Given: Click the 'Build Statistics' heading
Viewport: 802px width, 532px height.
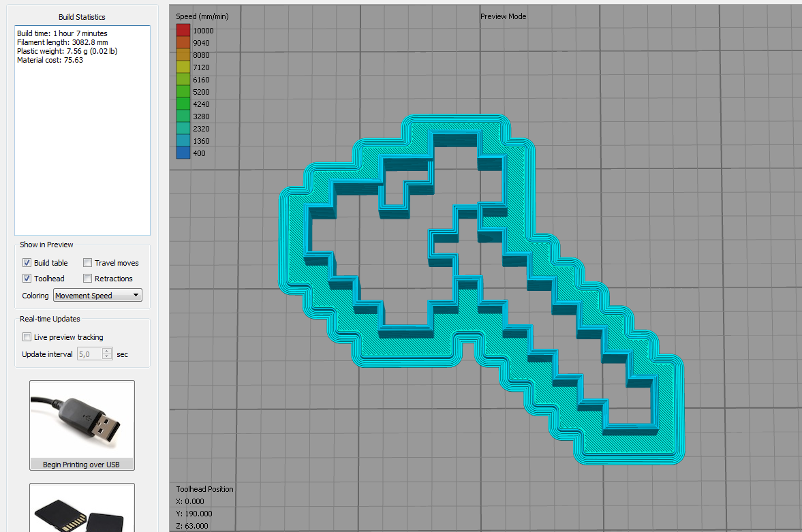Looking at the screenshot, I should (82, 17).
